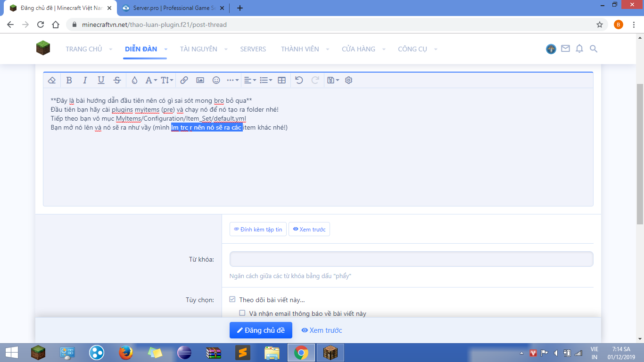
Task: Toggle bold formatting in editor
Action: [x=69, y=80]
